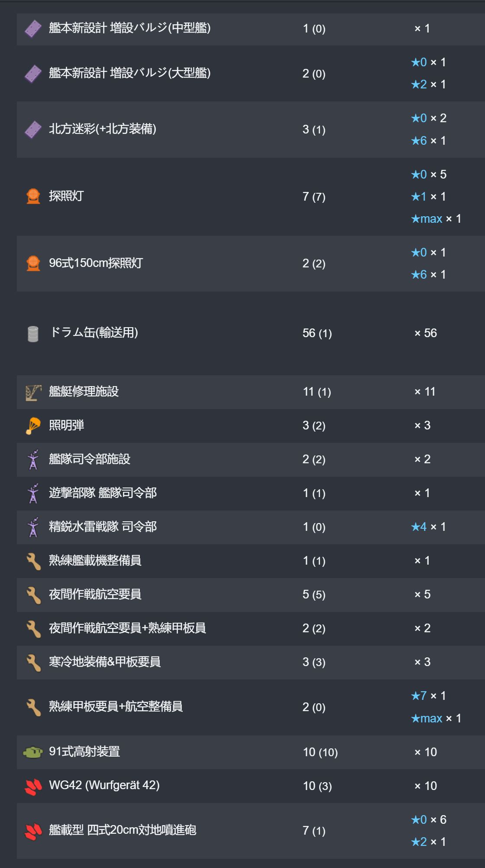Select 艦載型 四式20cm対地噴進砲 item name

click(x=123, y=830)
